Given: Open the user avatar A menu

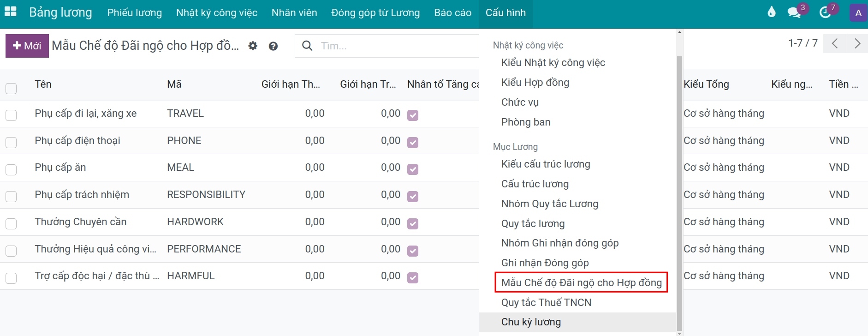Looking at the screenshot, I should [x=858, y=12].
